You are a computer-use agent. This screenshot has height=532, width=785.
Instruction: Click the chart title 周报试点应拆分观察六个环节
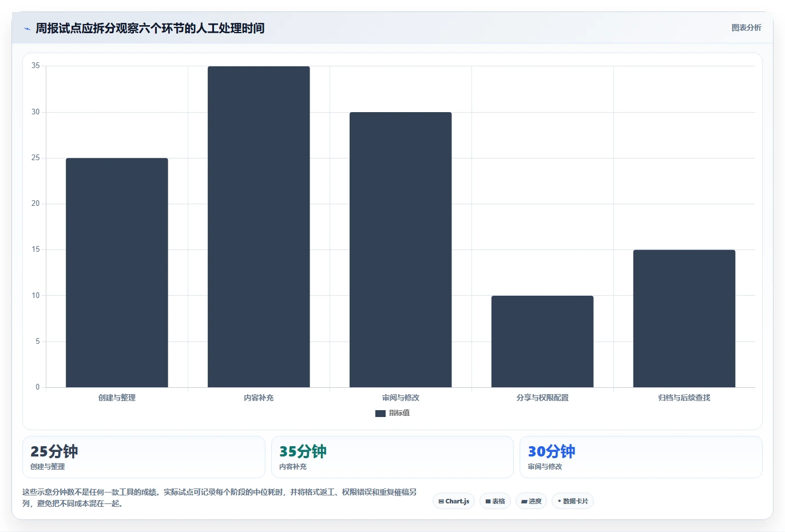[x=150, y=28]
